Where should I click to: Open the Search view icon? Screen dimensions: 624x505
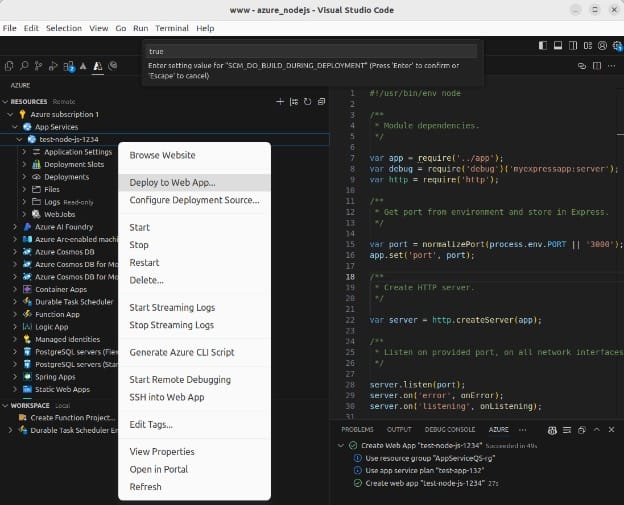tap(24, 66)
